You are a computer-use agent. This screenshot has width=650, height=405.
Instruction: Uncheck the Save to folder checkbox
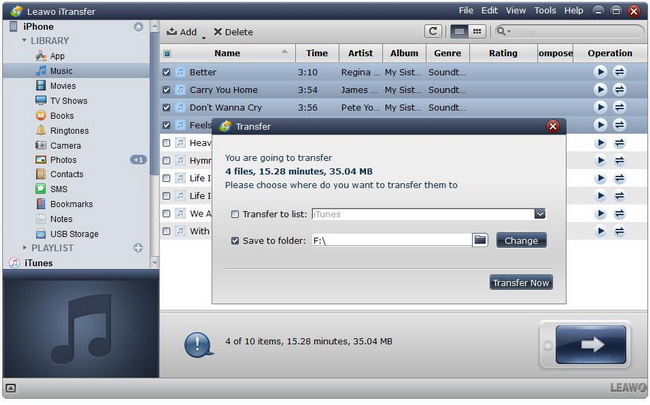coord(235,240)
